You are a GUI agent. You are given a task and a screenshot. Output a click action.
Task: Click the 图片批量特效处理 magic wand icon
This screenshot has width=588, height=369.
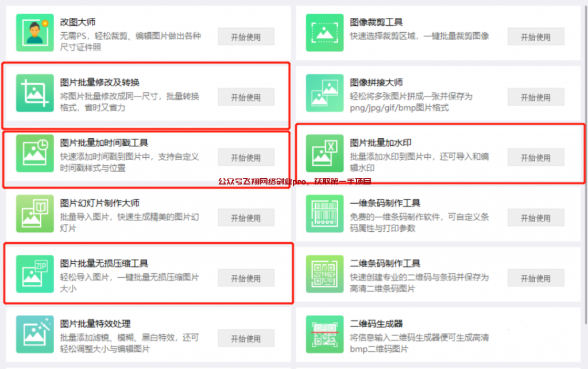coord(35,334)
